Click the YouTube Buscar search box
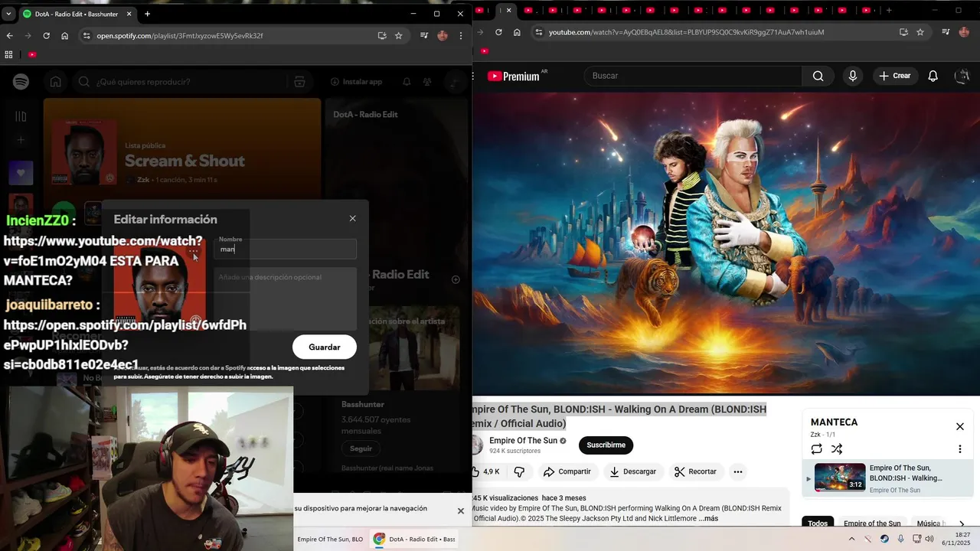Screen dimensions: 980x551 [x=693, y=76]
